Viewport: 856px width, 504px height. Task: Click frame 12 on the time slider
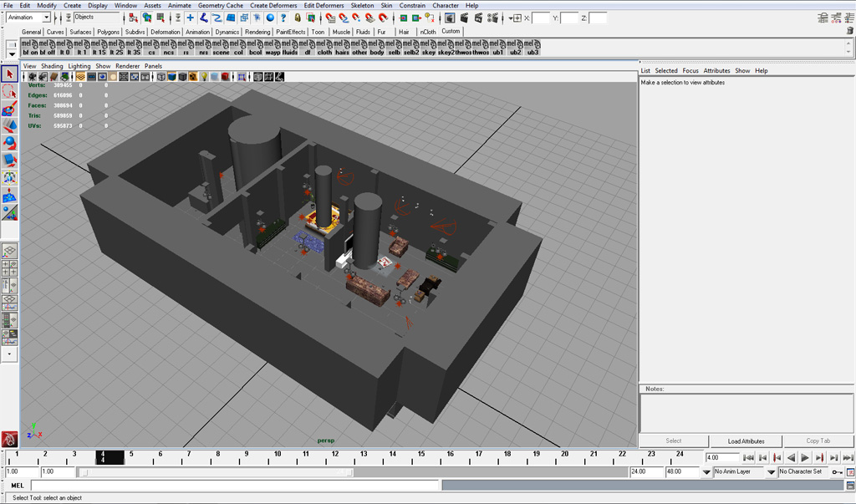[334, 457]
